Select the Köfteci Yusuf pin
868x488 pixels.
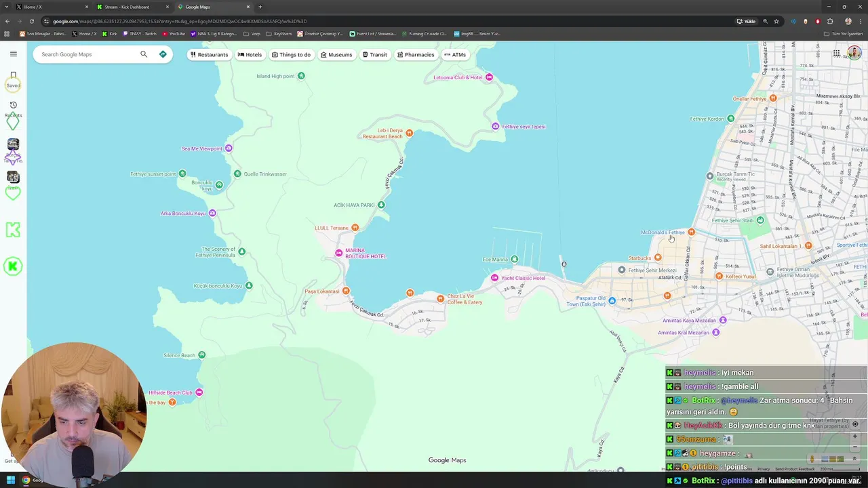click(719, 276)
